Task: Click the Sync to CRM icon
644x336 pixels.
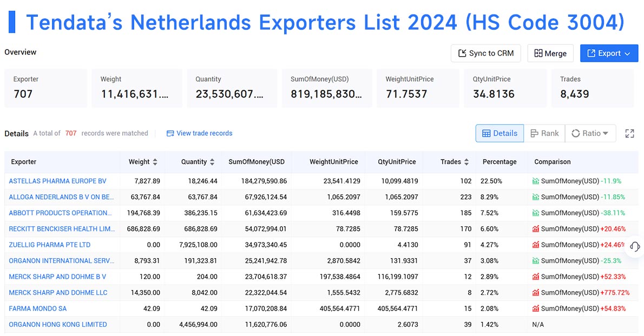Action: point(463,53)
